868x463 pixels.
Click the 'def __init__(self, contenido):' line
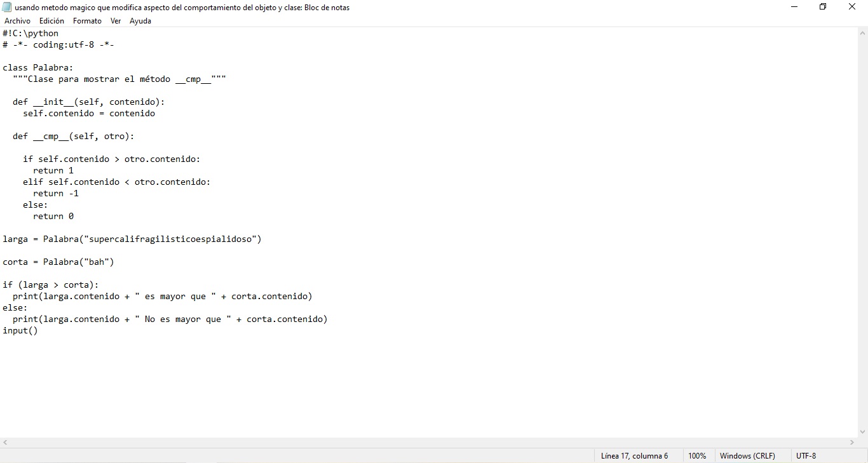click(89, 102)
